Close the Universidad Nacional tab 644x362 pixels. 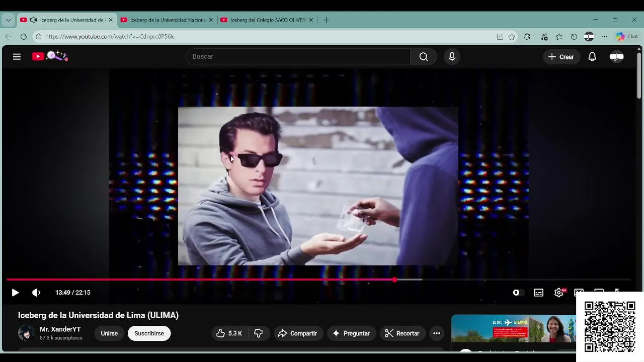[211, 20]
